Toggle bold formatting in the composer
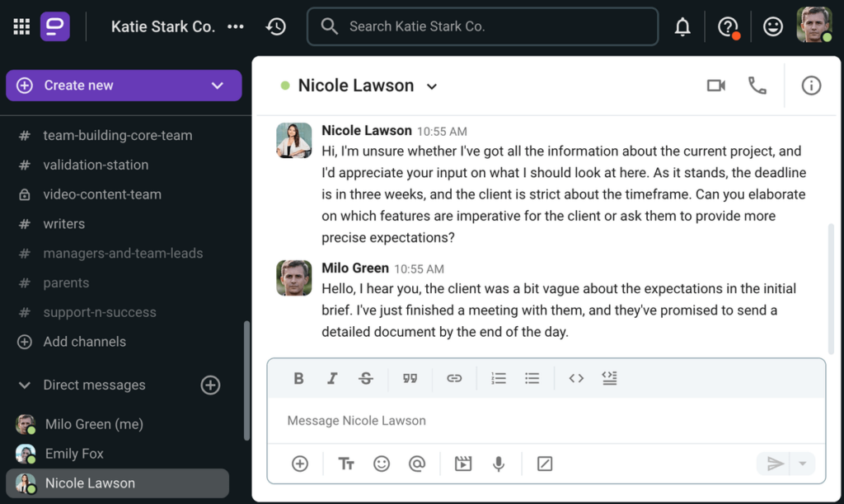Screen dimensions: 844x504 coord(298,378)
